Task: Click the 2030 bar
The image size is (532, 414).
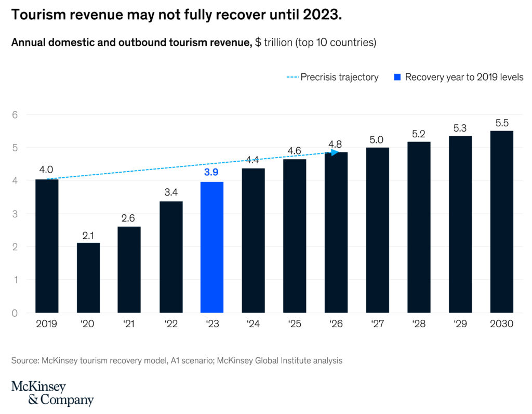Action: [502, 222]
